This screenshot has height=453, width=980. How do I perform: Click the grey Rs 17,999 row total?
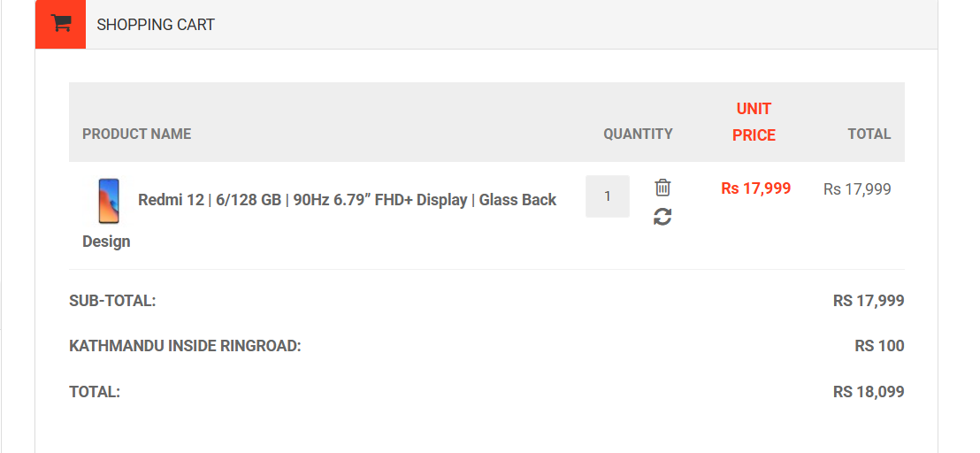(x=856, y=189)
